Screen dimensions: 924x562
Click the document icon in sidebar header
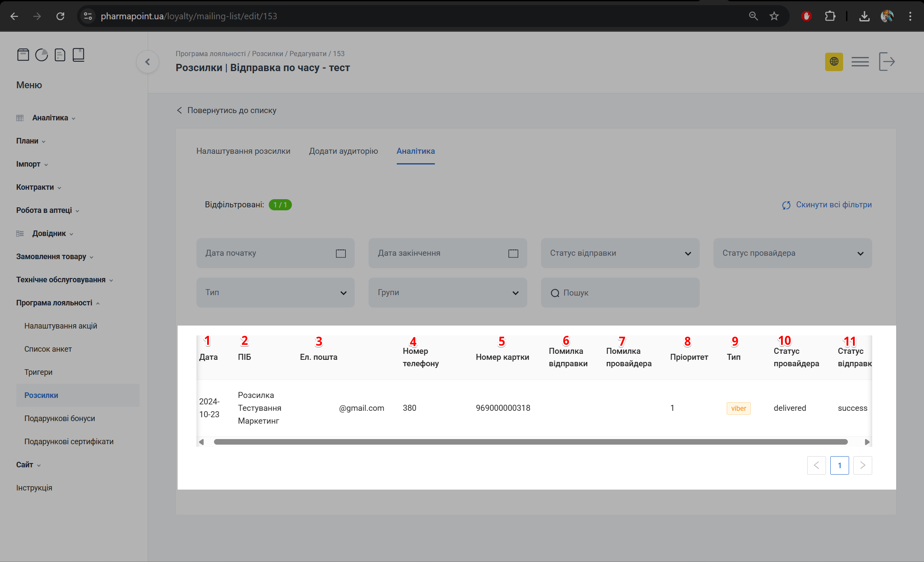(x=60, y=55)
